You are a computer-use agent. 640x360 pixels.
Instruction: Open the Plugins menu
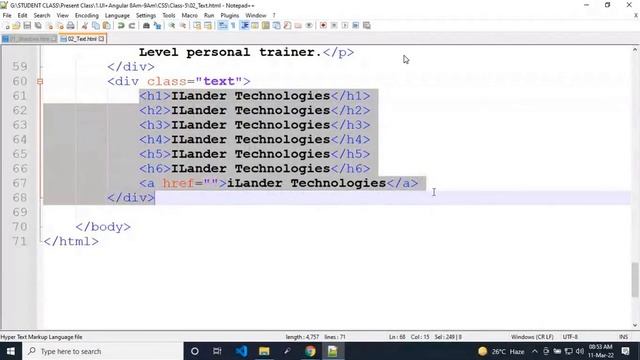point(230,16)
